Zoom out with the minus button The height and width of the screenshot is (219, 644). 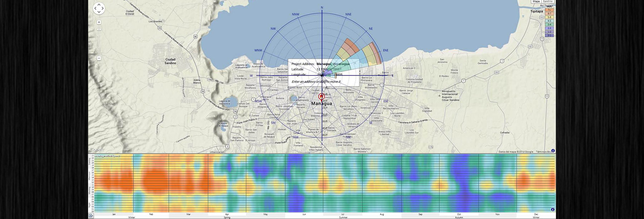point(99,58)
